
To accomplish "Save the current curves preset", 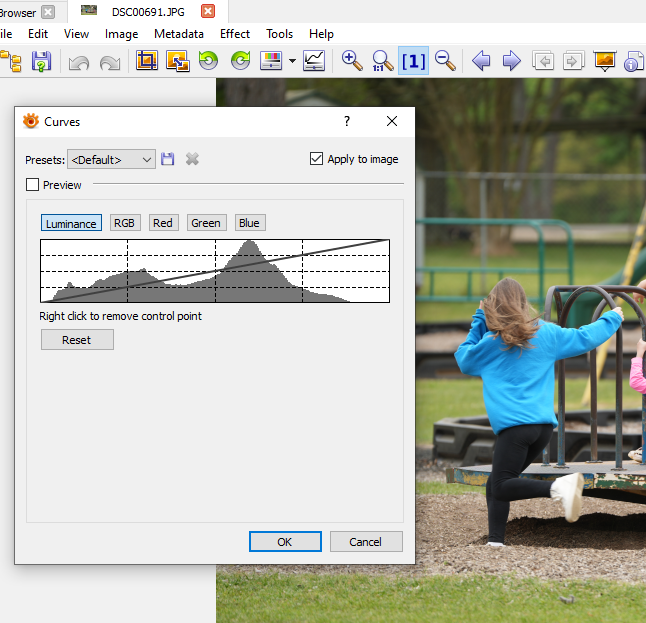I will coord(168,159).
